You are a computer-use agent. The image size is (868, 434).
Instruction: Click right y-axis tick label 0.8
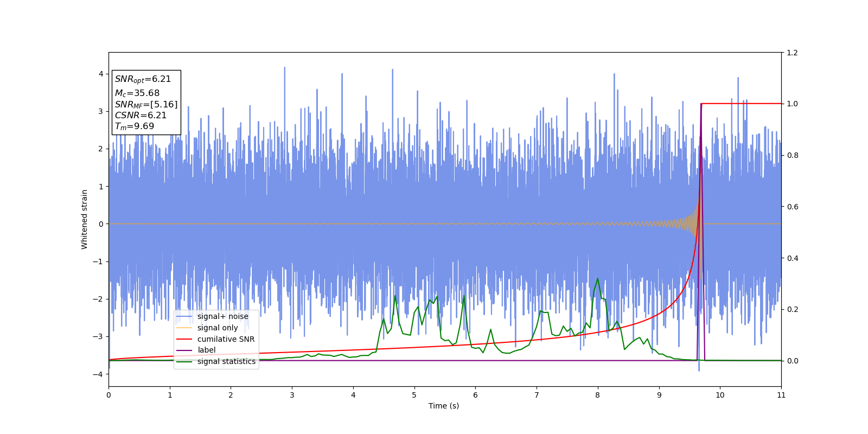793,155
